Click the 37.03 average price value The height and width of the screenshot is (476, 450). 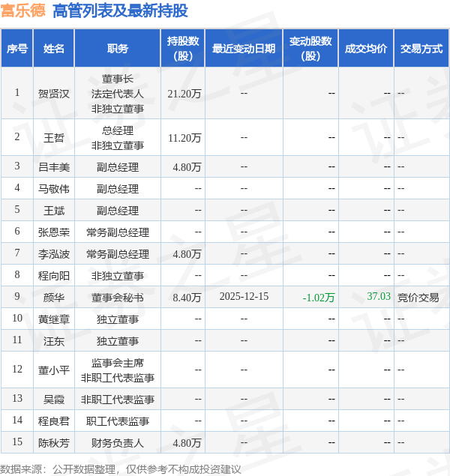379,296
